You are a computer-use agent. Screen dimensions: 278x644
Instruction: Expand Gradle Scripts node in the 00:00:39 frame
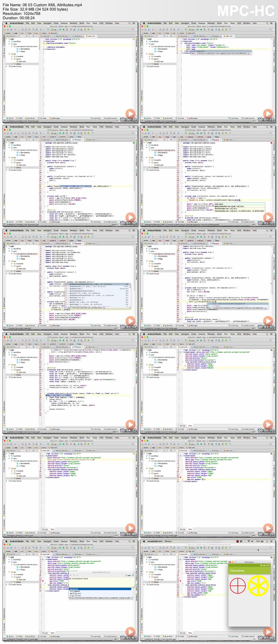7,66
